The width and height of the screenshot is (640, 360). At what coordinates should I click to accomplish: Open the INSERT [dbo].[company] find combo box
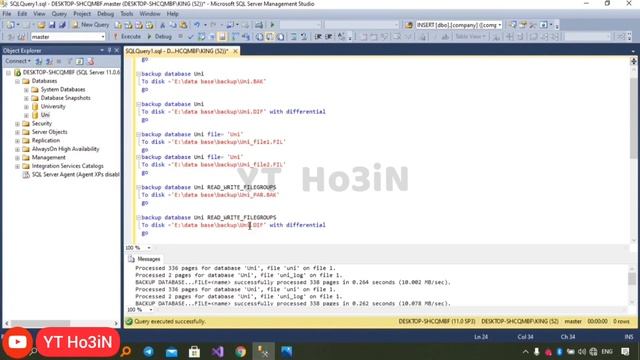click(x=458, y=25)
